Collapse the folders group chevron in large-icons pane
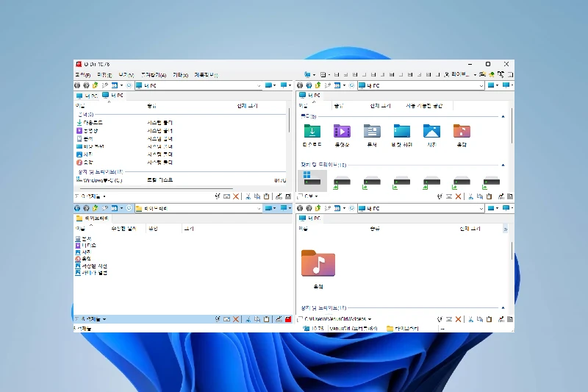 [503, 117]
